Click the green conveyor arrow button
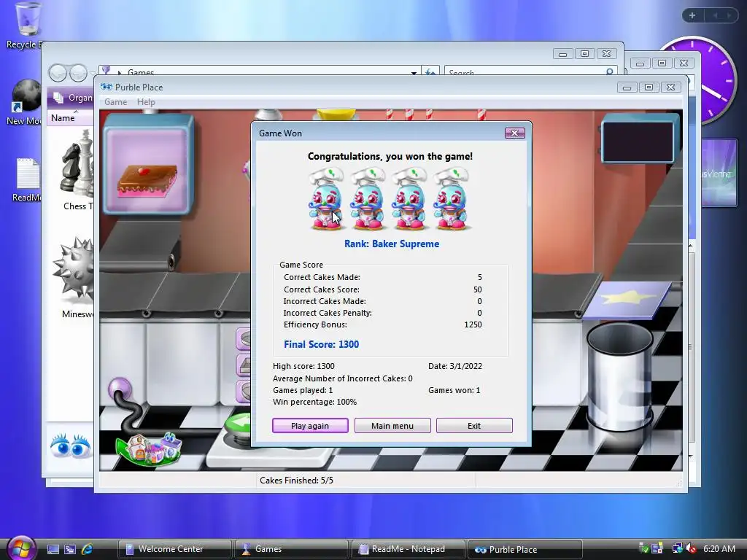 pos(239,422)
